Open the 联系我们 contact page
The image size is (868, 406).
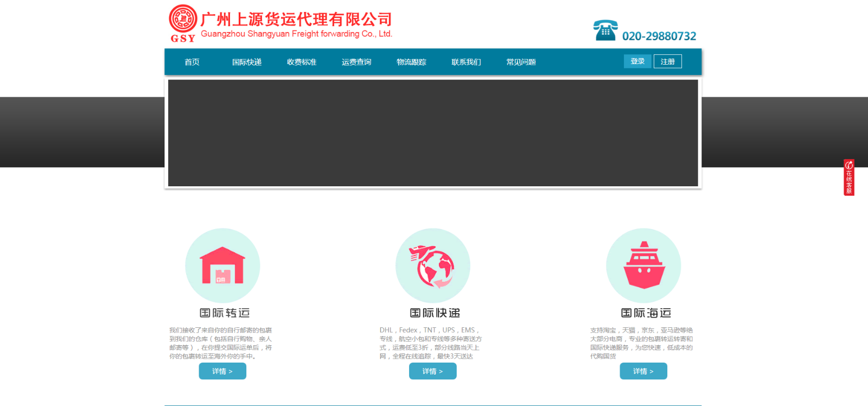[466, 62]
